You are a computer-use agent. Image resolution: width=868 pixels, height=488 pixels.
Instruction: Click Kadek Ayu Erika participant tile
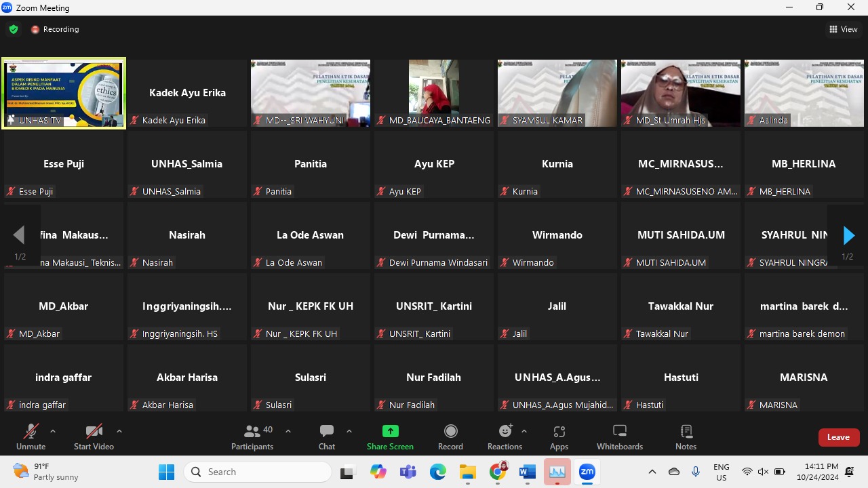(x=187, y=93)
